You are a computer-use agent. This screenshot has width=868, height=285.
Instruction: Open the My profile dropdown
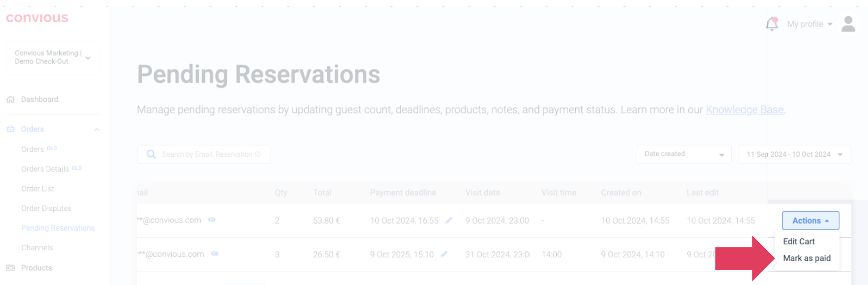click(x=809, y=24)
